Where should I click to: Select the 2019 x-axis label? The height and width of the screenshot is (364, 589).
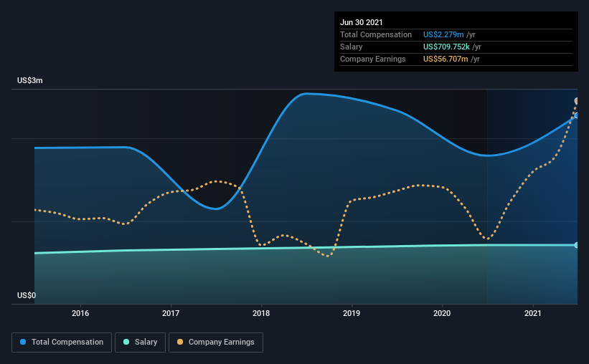coord(352,313)
